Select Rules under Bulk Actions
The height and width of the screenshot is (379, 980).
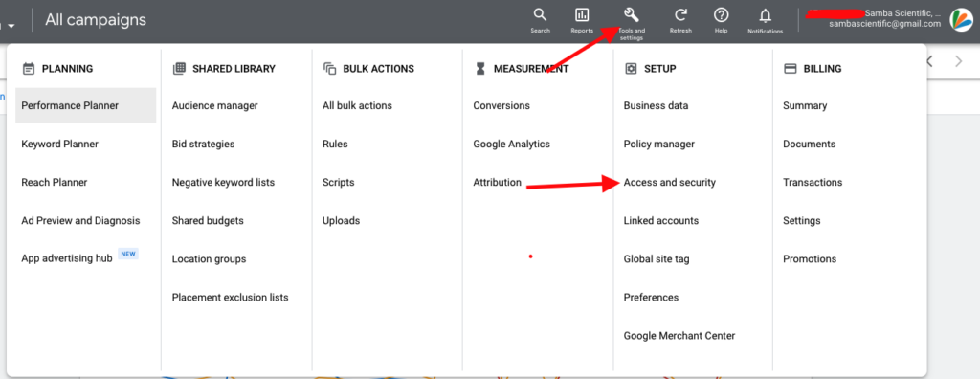(x=335, y=144)
